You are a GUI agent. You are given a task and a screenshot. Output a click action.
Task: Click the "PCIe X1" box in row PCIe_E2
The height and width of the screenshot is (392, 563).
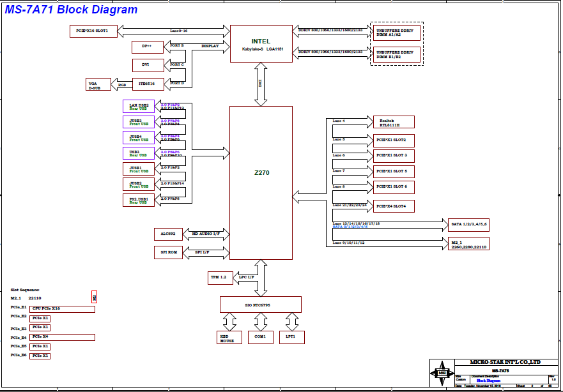click(x=40, y=319)
